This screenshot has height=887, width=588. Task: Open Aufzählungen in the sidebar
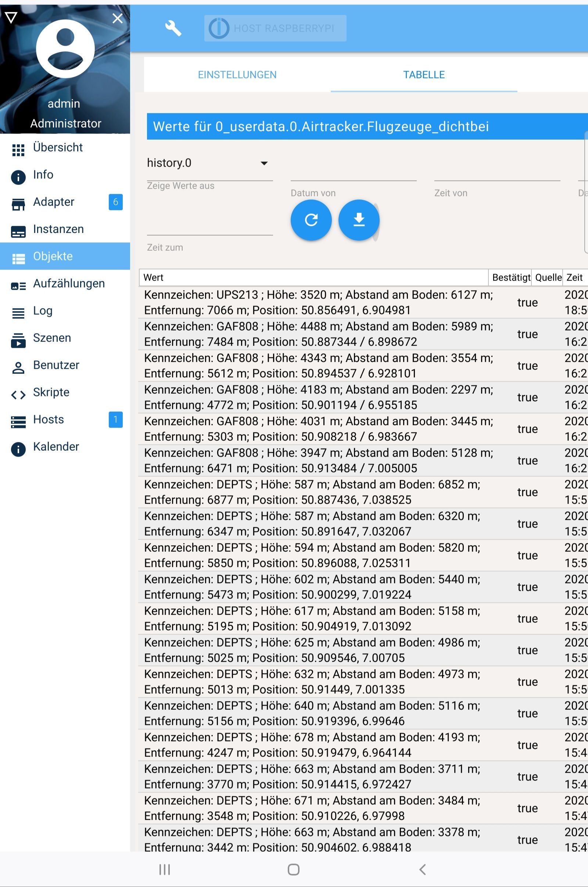pos(65,283)
